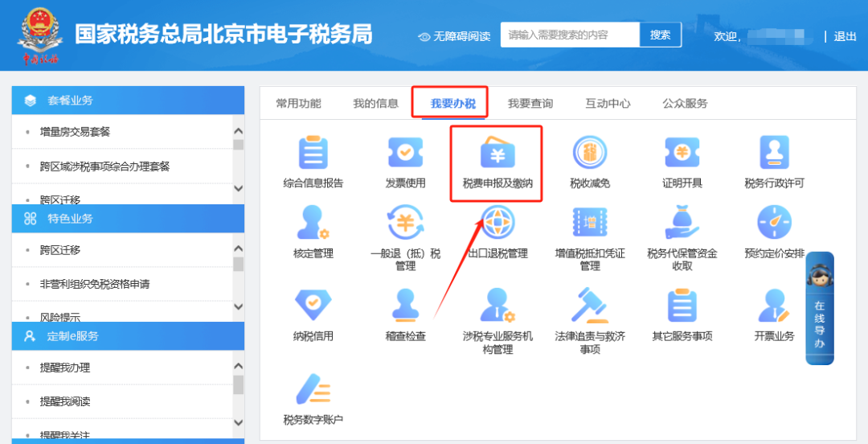Image resolution: width=868 pixels, height=444 pixels.
Task: Open 开票业务 icon
Action: [x=775, y=305]
